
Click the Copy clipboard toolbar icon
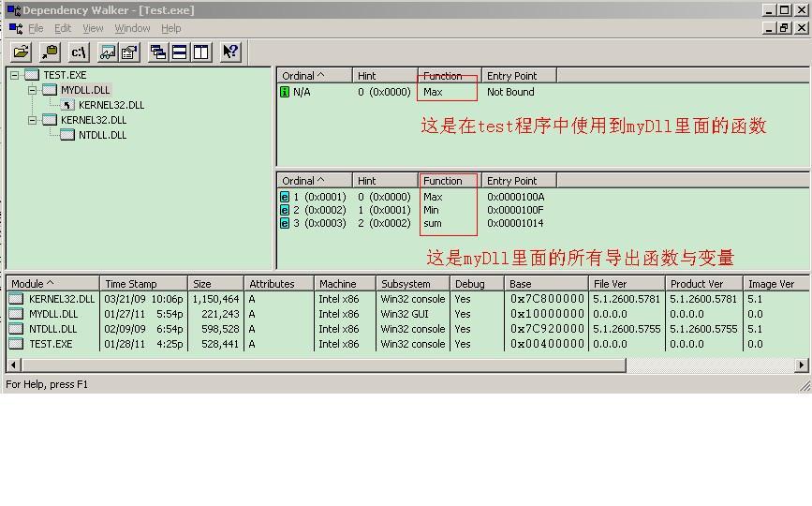[x=50, y=52]
